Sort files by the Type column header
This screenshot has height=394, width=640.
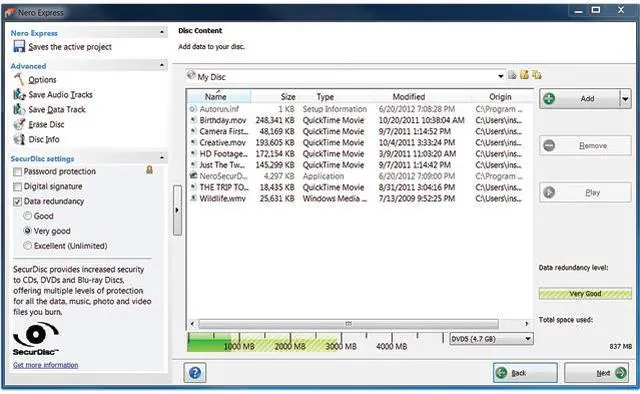pyautogui.click(x=325, y=97)
